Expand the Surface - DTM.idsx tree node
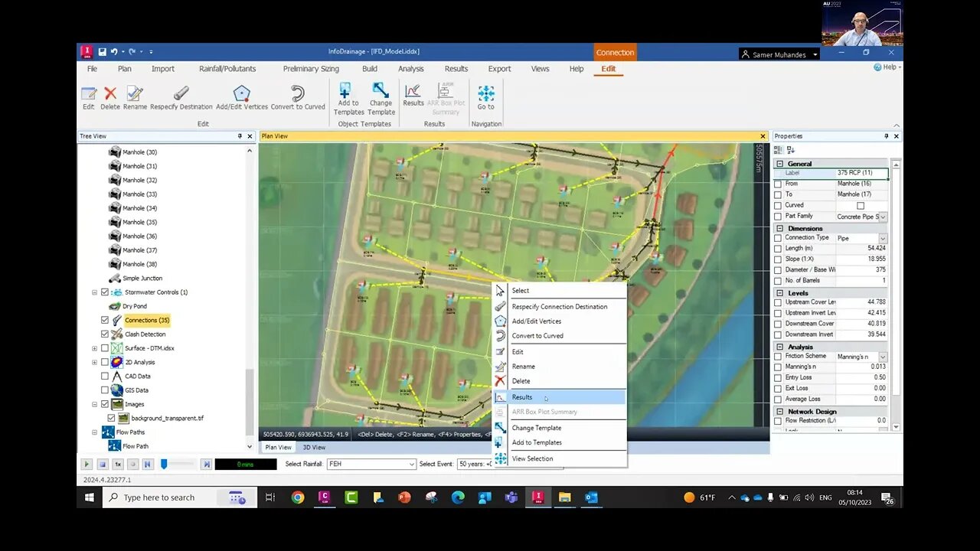Image resolution: width=980 pixels, height=551 pixels. [x=95, y=348]
